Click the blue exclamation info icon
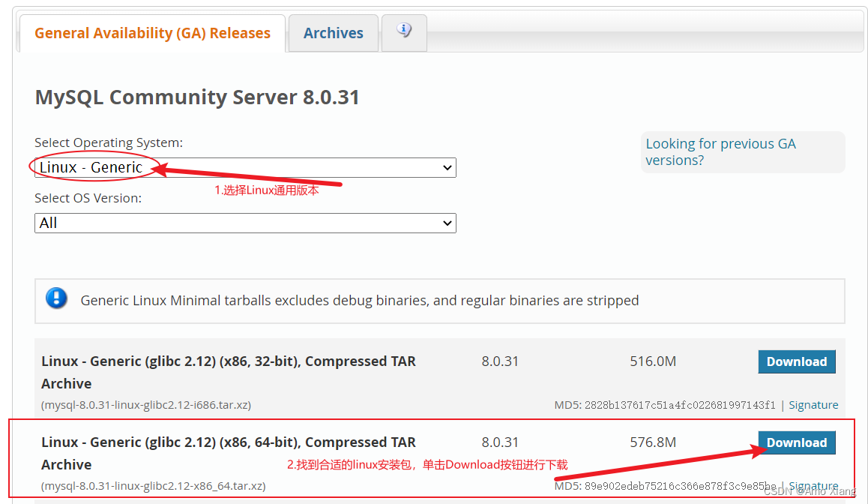 (56, 298)
